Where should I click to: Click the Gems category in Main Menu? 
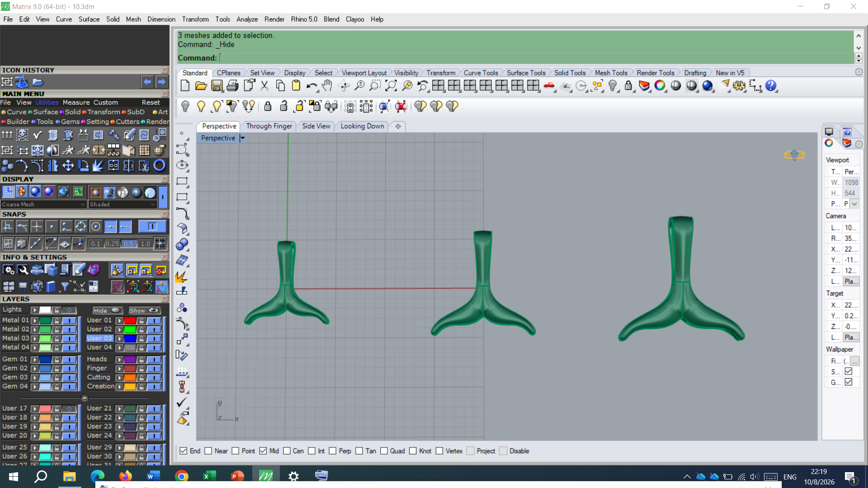70,122
